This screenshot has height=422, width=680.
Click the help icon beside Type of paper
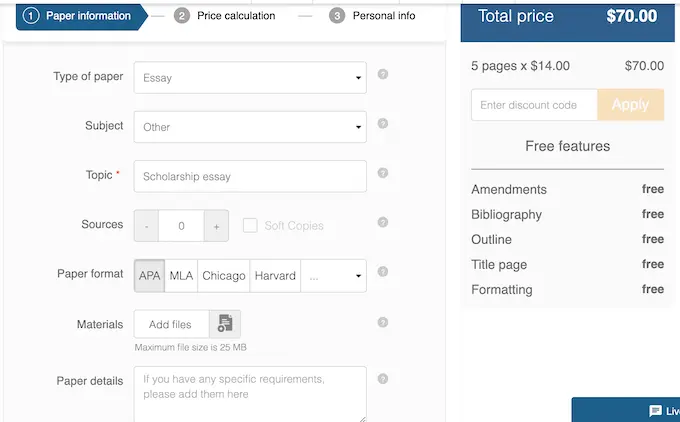click(x=383, y=75)
